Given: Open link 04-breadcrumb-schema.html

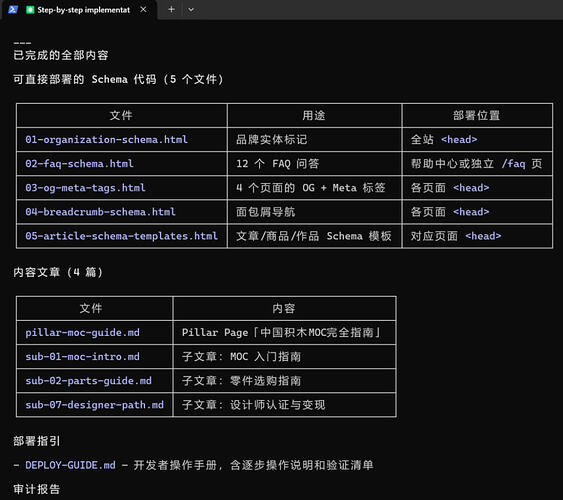Looking at the screenshot, I should click(100, 212).
